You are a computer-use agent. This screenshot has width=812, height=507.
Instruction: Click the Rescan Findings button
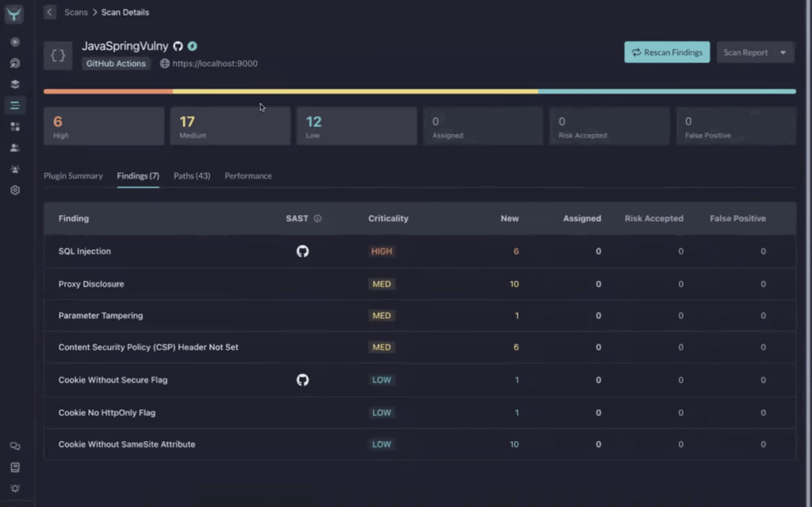667,52
